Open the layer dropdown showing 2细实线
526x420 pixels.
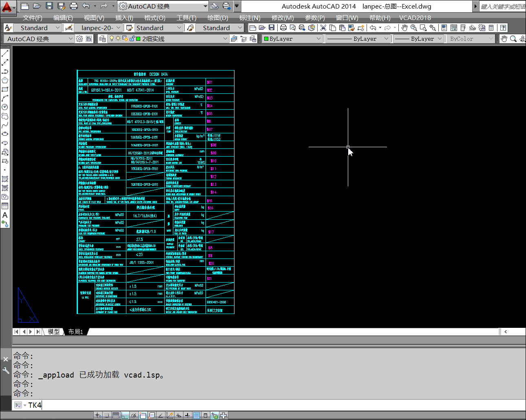225,39
